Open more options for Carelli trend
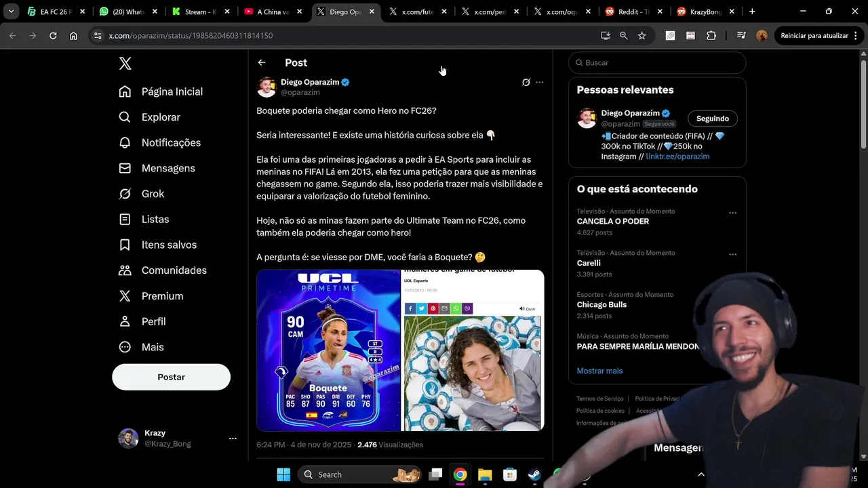This screenshot has height=488, width=868. click(x=732, y=255)
